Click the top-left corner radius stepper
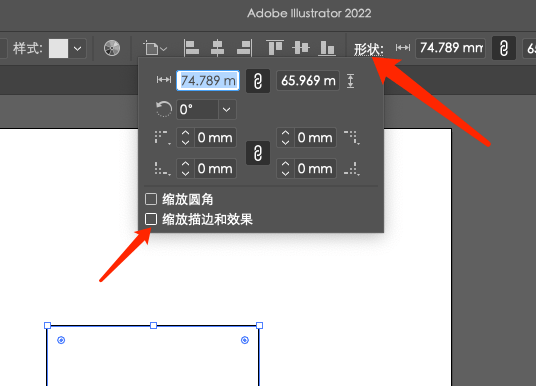This screenshot has width=536, height=386. 185,138
